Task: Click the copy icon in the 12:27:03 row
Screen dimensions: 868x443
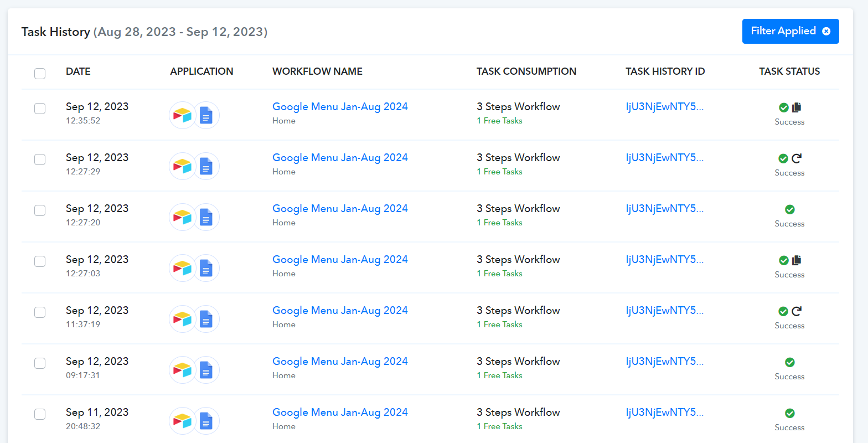Action: [x=797, y=260]
